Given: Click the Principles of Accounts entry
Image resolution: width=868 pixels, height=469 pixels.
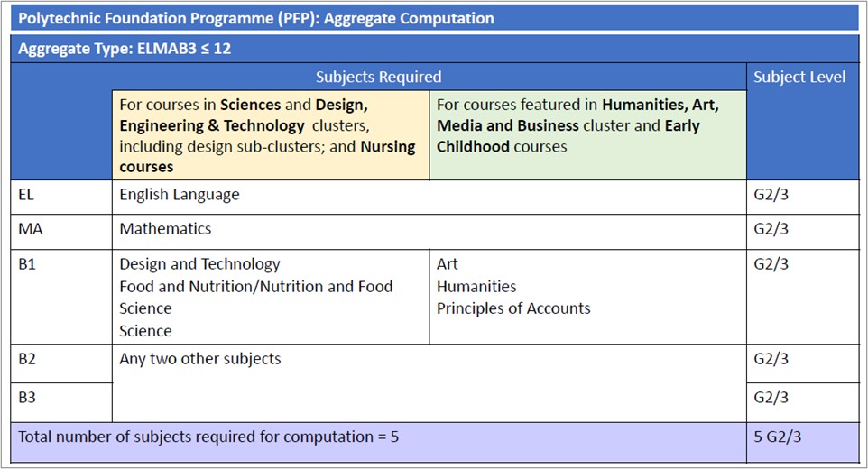Looking at the screenshot, I should [x=513, y=308].
